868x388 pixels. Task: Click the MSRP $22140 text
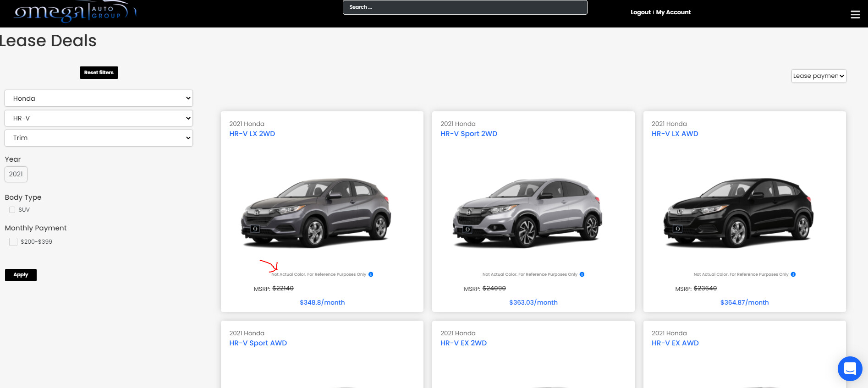[x=274, y=289]
